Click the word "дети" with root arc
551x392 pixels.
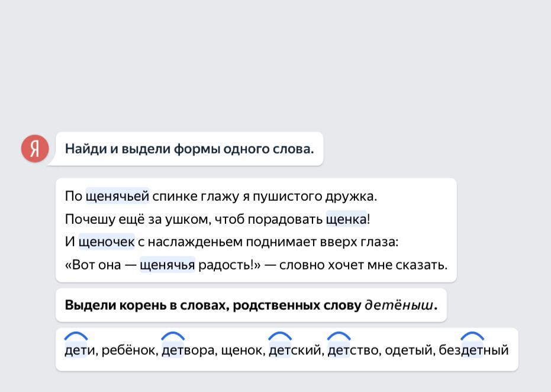click(x=79, y=350)
